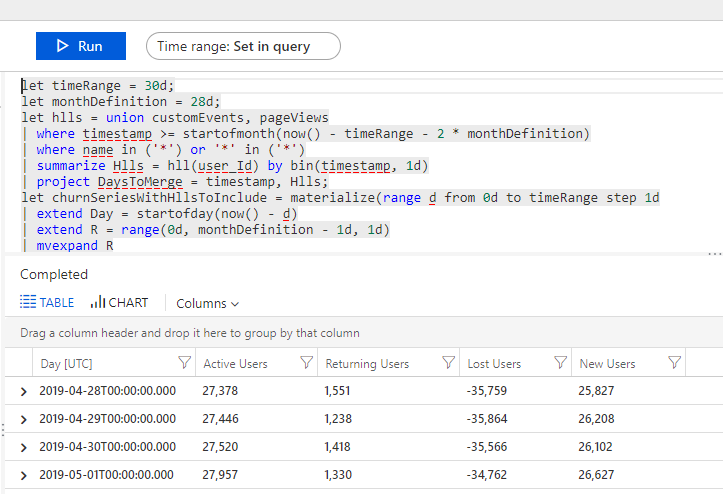Sort by Lost Users column header

[494, 364]
